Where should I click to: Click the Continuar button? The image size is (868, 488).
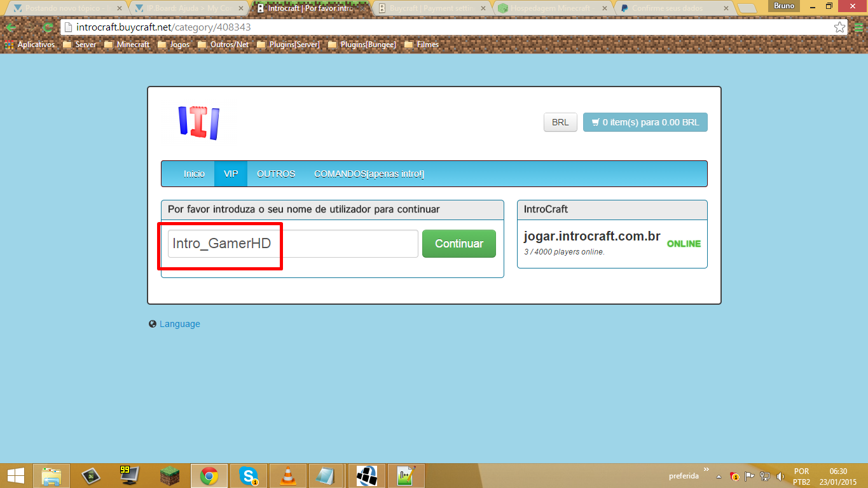tap(458, 244)
